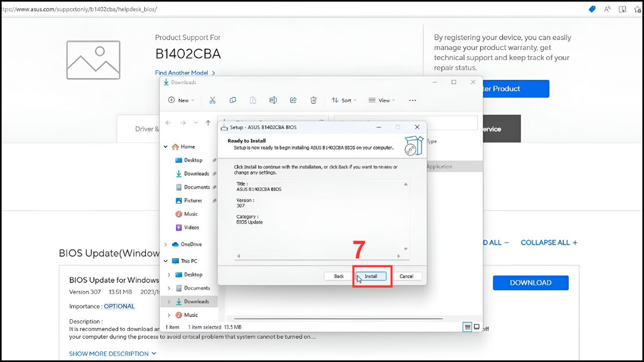This screenshot has height=362, width=644.
Task: Select Pictures in the navigation pane
Action: (193, 201)
